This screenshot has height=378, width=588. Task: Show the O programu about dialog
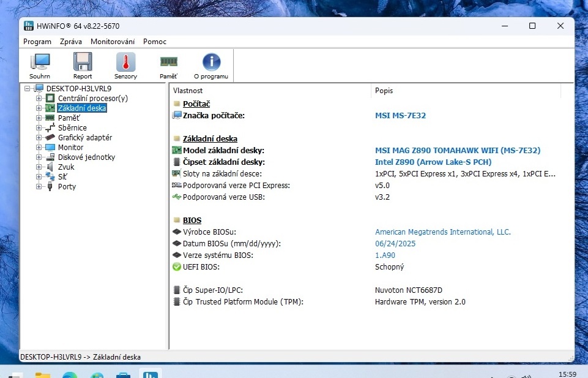point(210,64)
